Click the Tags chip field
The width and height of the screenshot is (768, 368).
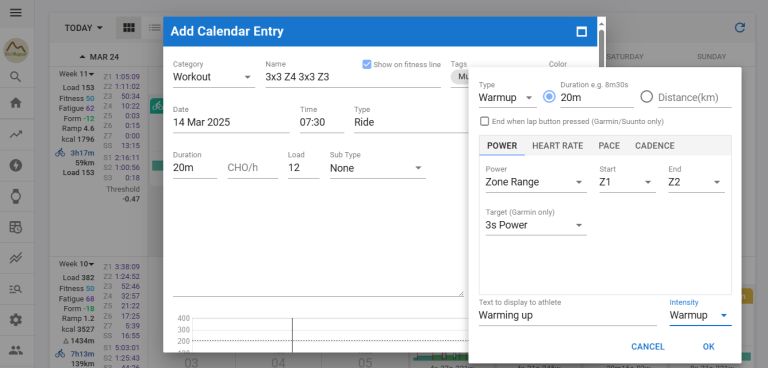[459, 77]
